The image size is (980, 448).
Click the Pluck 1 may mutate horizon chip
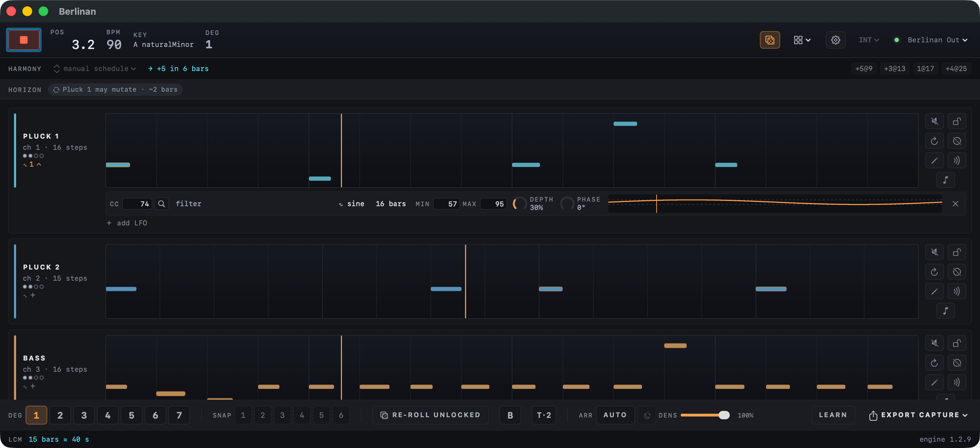(x=115, y=89)
